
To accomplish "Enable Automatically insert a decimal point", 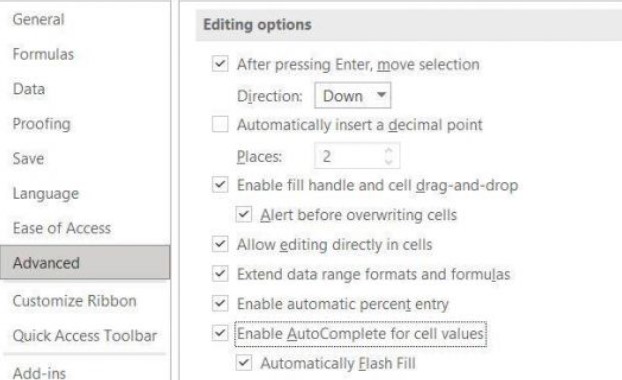I will (220, 124).
